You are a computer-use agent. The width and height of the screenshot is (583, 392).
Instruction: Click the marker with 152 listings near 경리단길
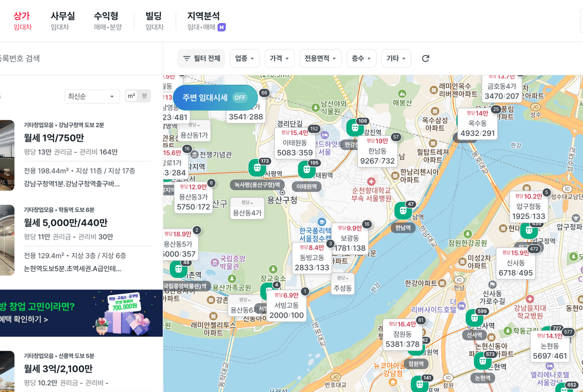(314, 129)
